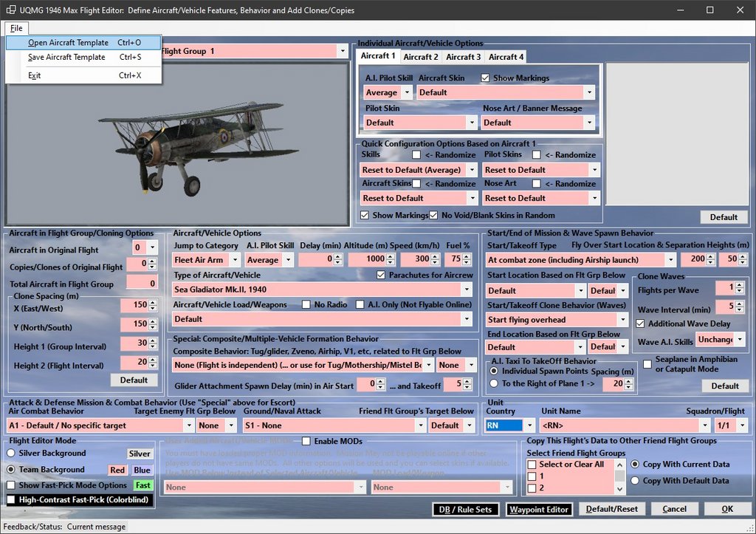Check Show Fast-Pick Mode Options
756x534 pixels.
tap(11, 485)
